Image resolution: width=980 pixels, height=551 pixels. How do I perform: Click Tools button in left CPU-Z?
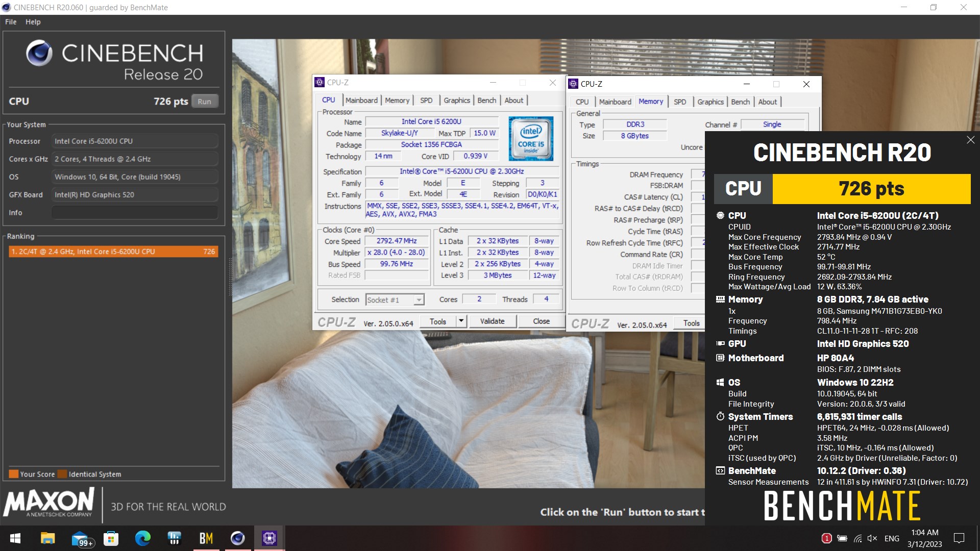pyautogui.click(x=438, y=321)
